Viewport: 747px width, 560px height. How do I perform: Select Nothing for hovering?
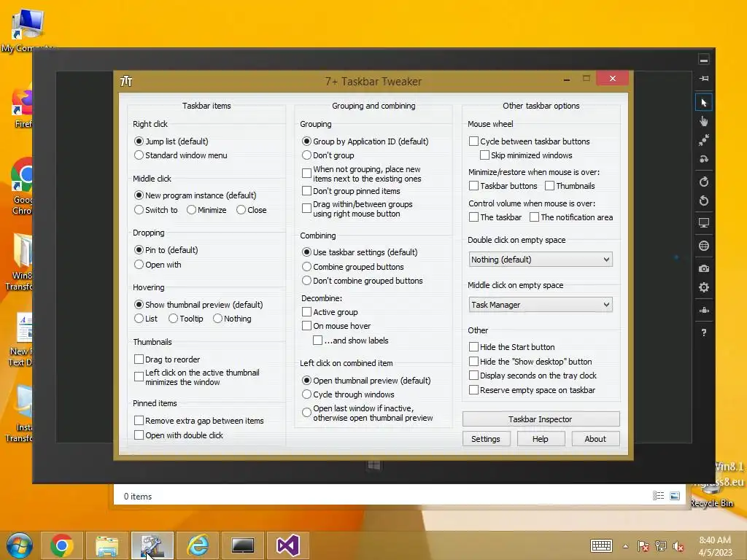pos(232,319)
